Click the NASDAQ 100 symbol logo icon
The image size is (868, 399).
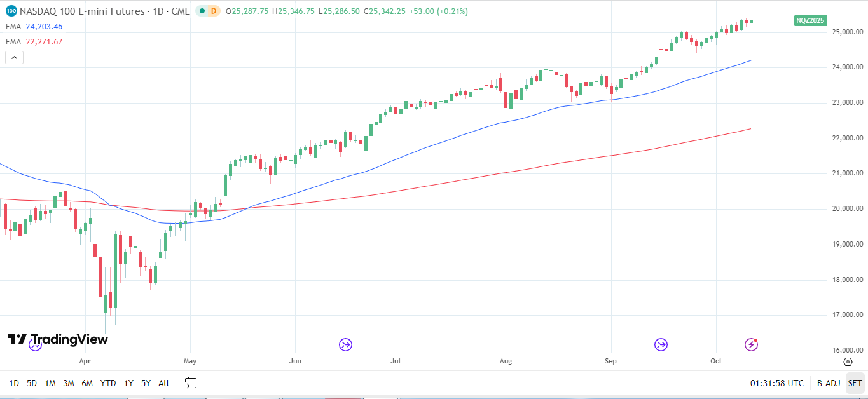pyautogui.click(x=11, y=11)
